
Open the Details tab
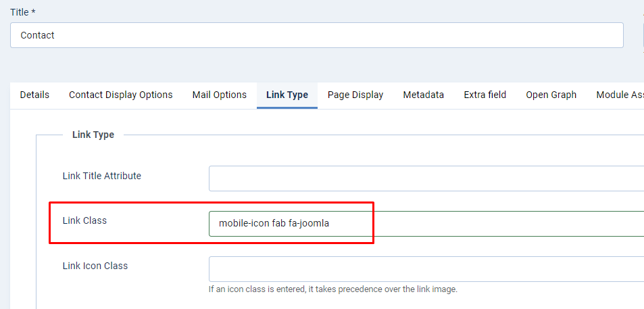pyautogui.click(x=34, y=95)
